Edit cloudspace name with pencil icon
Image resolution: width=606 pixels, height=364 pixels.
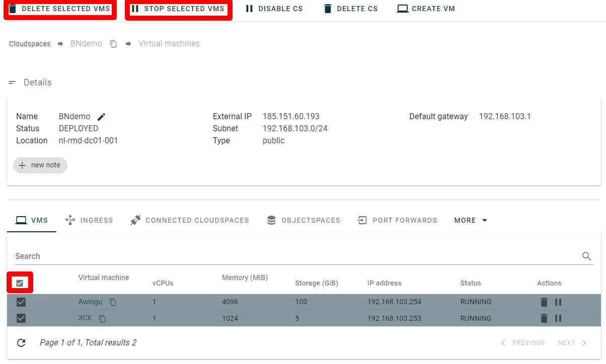point(102,117)
